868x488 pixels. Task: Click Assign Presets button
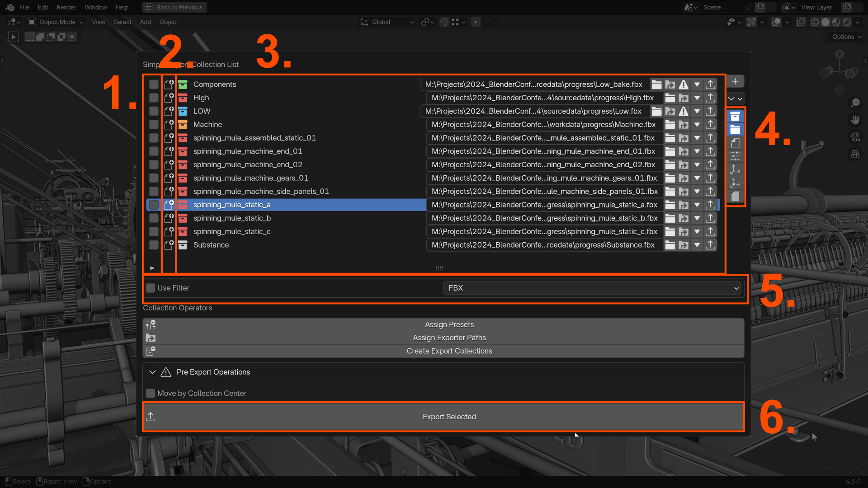click(x=443, y=324)
